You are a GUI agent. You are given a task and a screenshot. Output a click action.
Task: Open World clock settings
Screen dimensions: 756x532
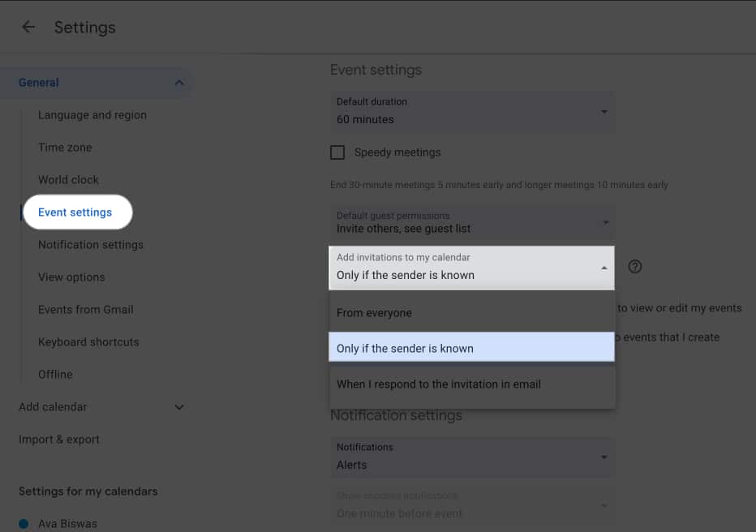pos(68,180)
